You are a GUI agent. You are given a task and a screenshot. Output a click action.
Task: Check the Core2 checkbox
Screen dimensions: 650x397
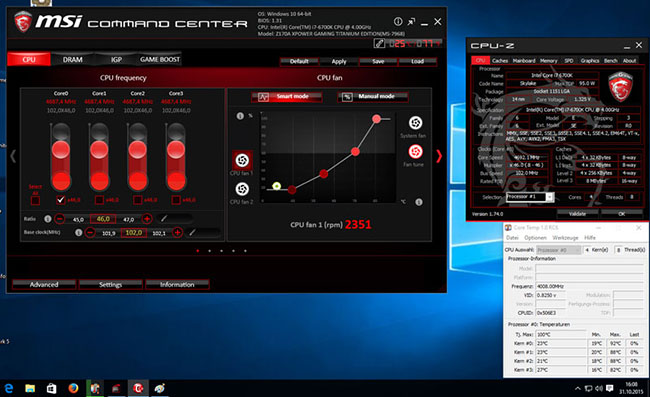coord(138,200)
